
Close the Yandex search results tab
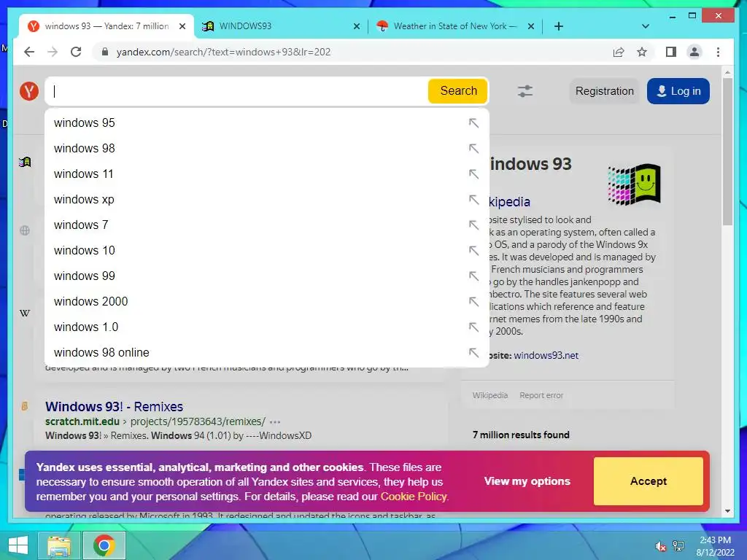[x=182, y=27]
